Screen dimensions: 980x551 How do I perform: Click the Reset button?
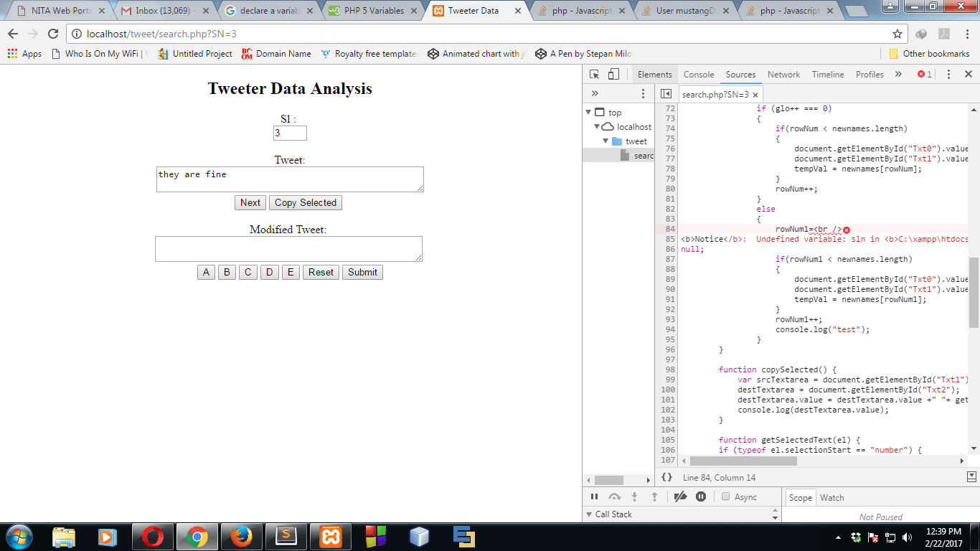coord(321,272)
